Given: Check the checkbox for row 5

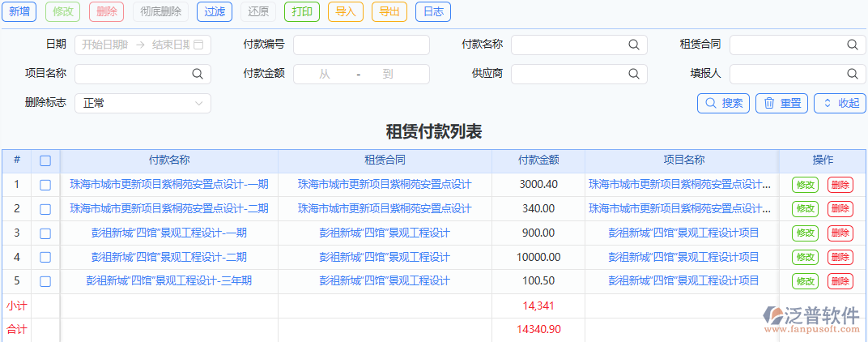Looking at the screenshot, I should (x=45, y=281).
